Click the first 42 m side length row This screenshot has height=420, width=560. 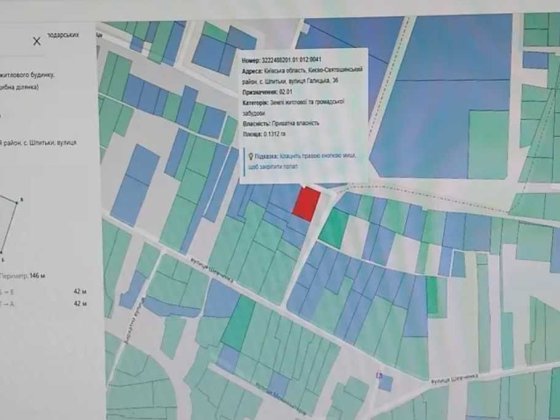[x=44, y=292]
